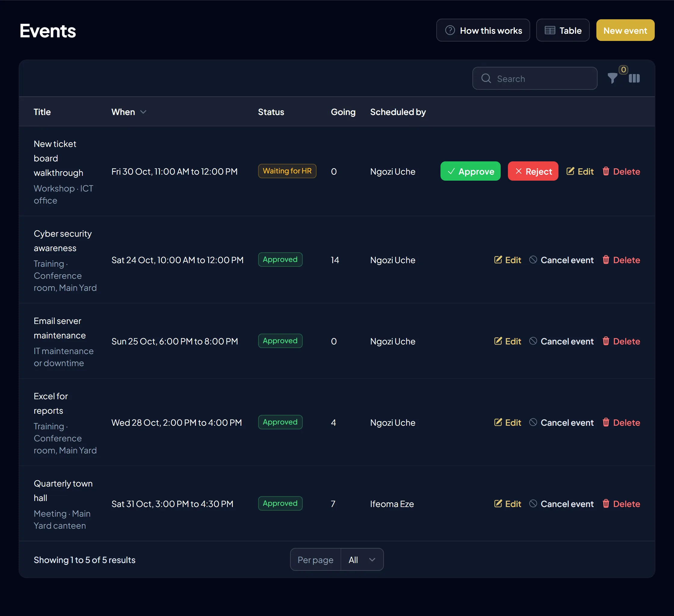Create a New event
674x616 pixels.
tap(625, 30)
